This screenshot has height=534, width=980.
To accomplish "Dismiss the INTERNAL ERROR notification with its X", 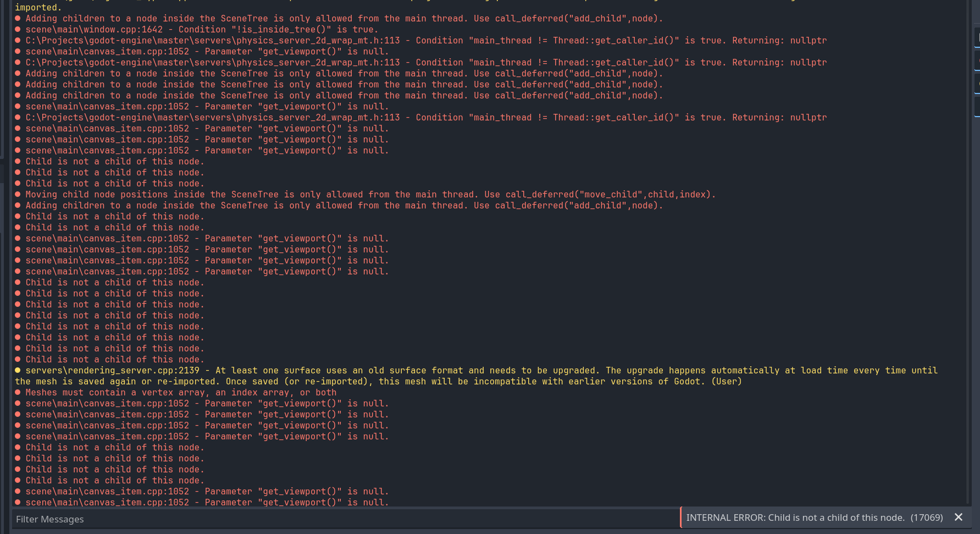I will [x=959, y=518].
